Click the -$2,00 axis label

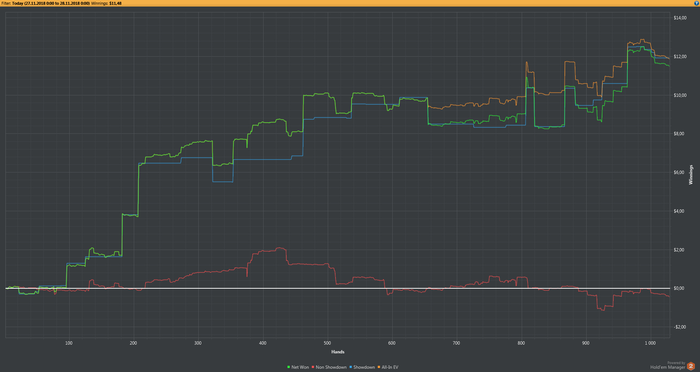(x=679, y=327)
